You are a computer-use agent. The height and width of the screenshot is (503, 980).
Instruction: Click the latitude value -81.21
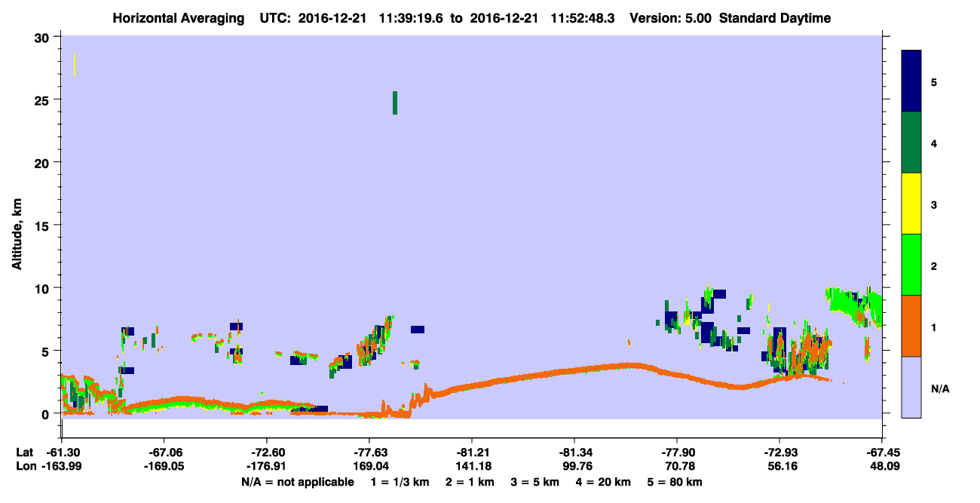pyautogui.click(x=472, y=452)
